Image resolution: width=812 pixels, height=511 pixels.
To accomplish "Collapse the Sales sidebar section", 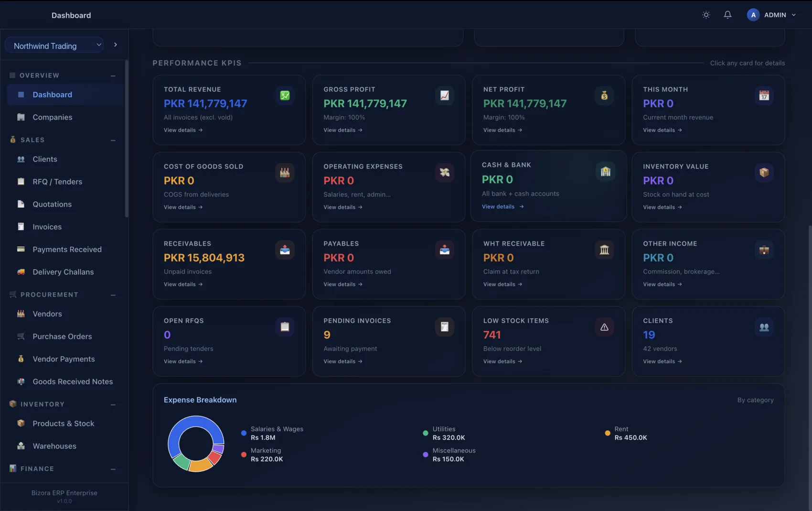I will (x=113, y=140).
